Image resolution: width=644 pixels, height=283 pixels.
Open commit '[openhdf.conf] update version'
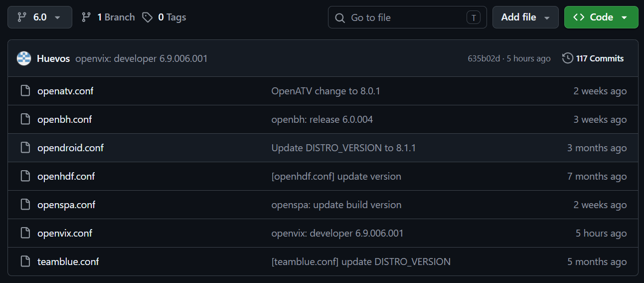pos(336,176)
